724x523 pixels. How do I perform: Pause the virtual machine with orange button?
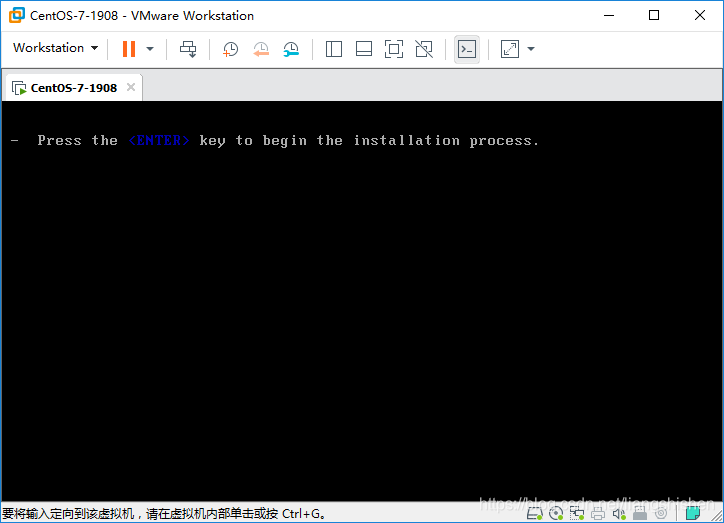coord(129,48)
